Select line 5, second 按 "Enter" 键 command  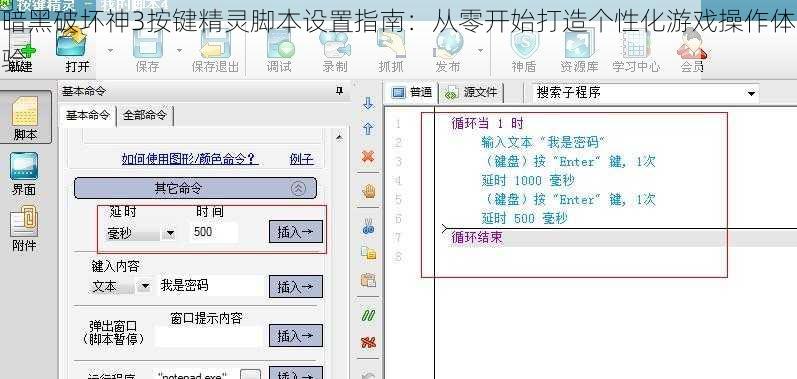coord(568,200)
